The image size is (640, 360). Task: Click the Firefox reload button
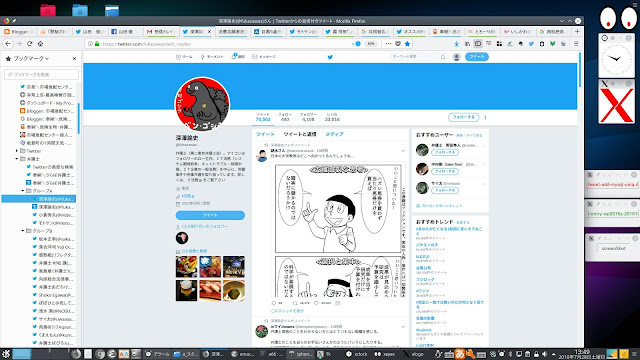[29, 44]
